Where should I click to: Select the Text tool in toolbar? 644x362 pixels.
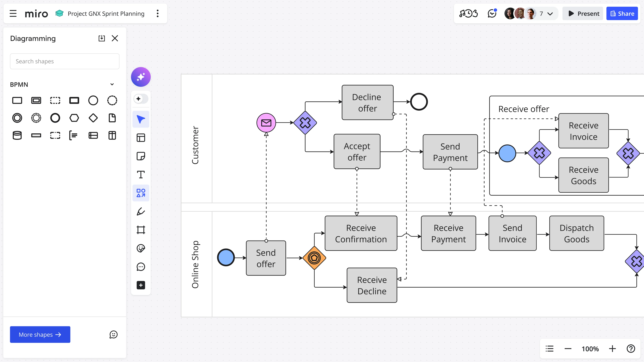point(141,175)
